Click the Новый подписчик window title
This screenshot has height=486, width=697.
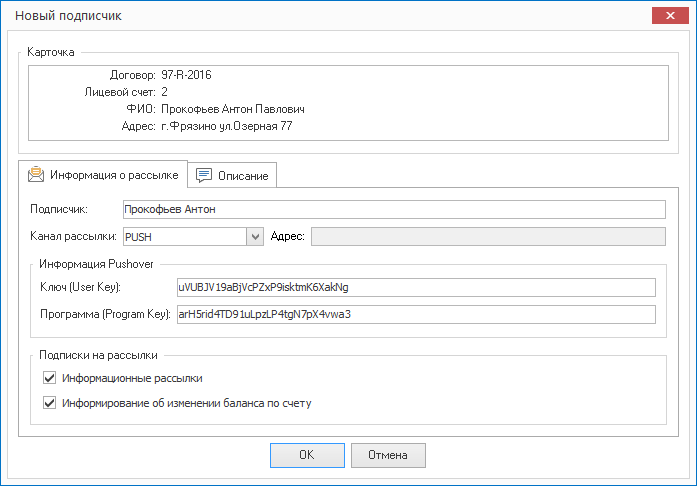tap(68, 16)
